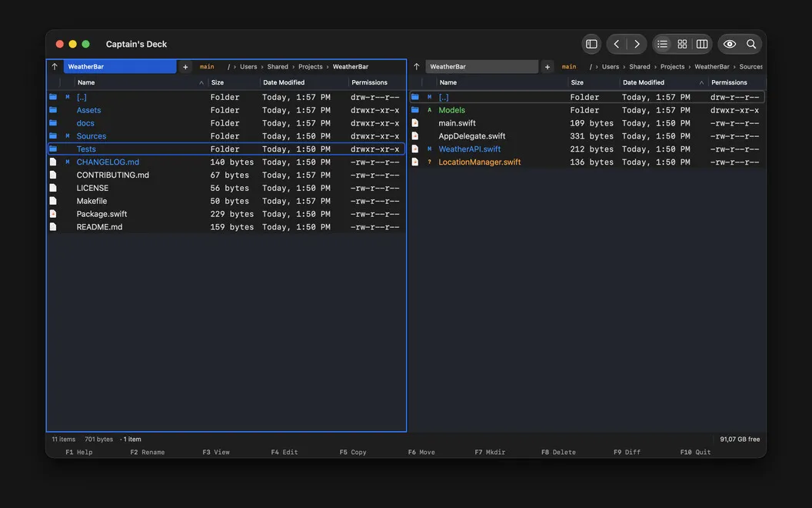Add new tab in right pane
This screenshot has width=812, height=508.
547,66
